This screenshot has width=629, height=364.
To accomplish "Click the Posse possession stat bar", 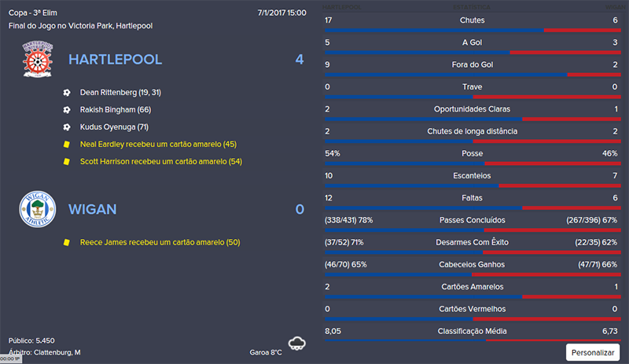I will pos(472,164).
